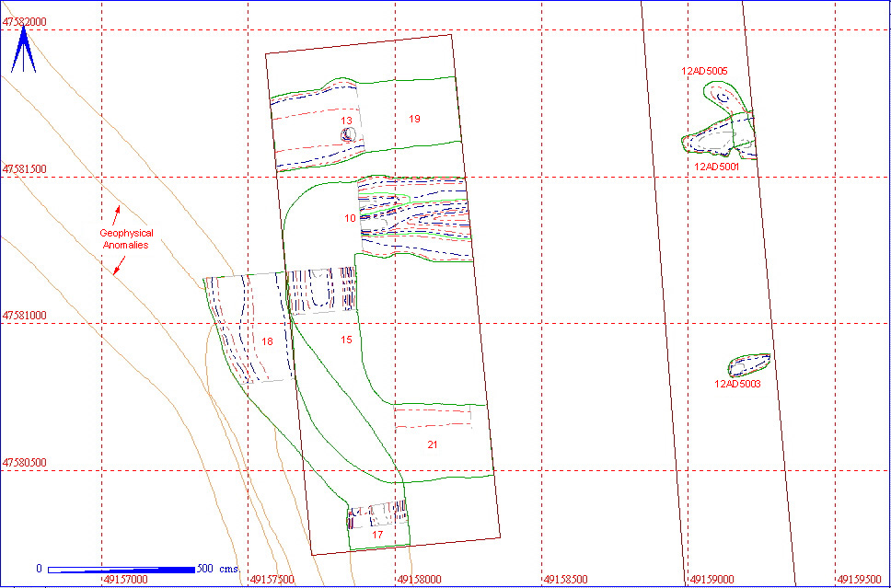Screen dimensions: 891x588
Task: Click the 12AD5003 feature label
Action: (x=737, y=384)
